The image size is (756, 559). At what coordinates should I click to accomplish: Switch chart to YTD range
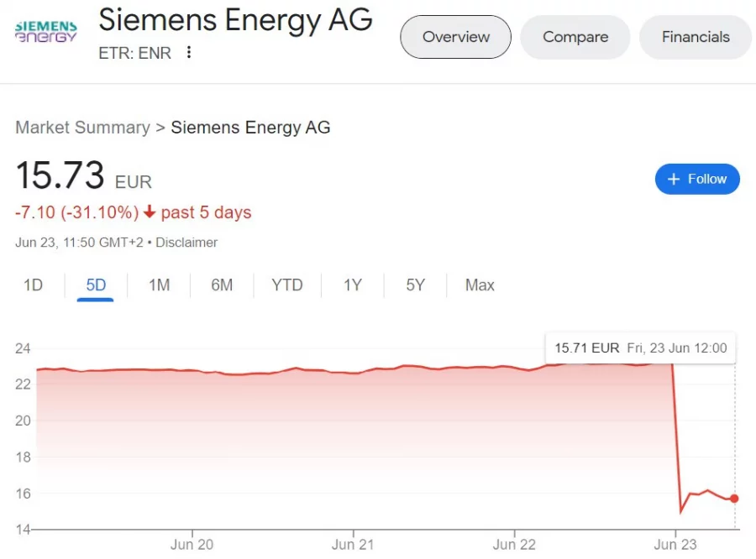click(287, 285)
